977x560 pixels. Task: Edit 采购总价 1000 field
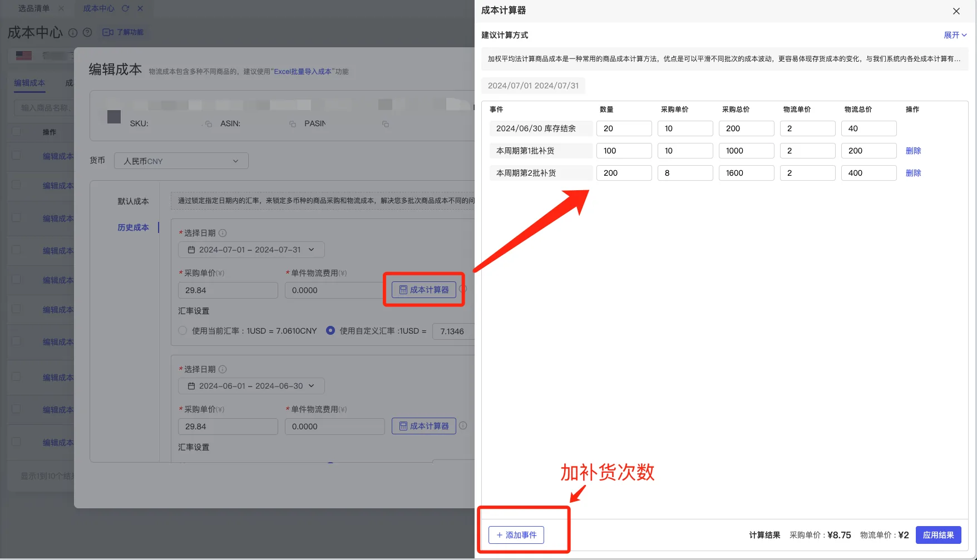point(746,151)
